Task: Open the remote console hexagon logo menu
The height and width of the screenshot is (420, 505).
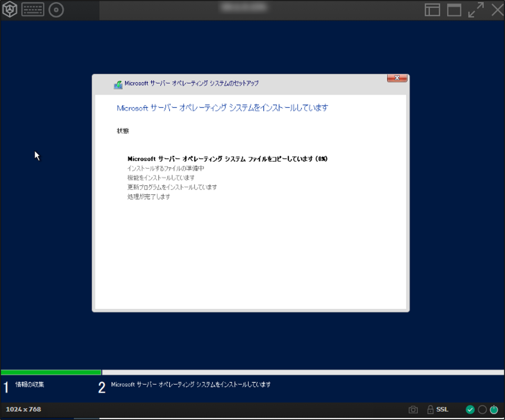Action: [x=10, y=10]
